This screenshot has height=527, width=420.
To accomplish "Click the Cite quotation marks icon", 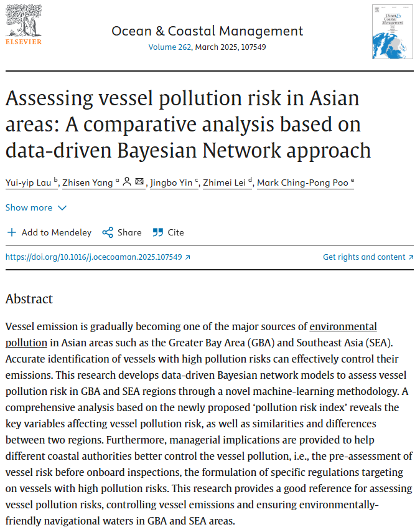I will (x=158, y=232).
